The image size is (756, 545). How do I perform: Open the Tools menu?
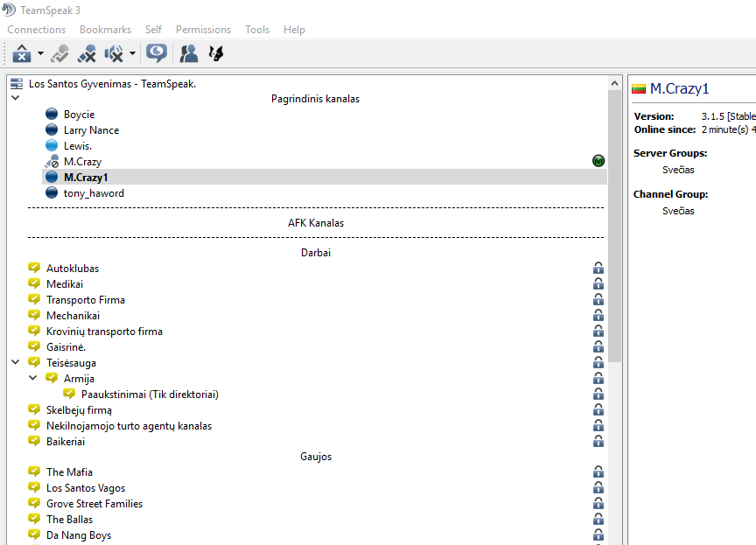point(257,30)
